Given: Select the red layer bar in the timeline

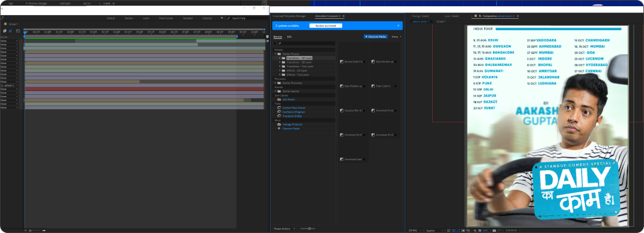Looking at the screenshot, I should tap(144, 89).
